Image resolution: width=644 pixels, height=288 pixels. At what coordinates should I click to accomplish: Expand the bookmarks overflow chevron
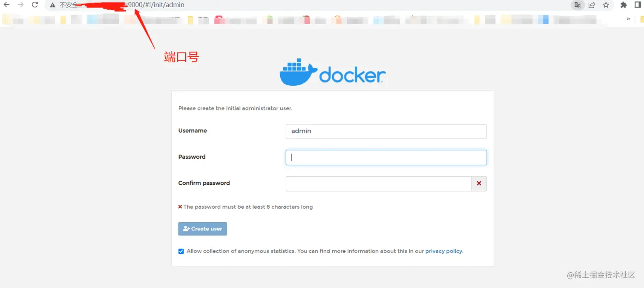[x=628, y=19]
